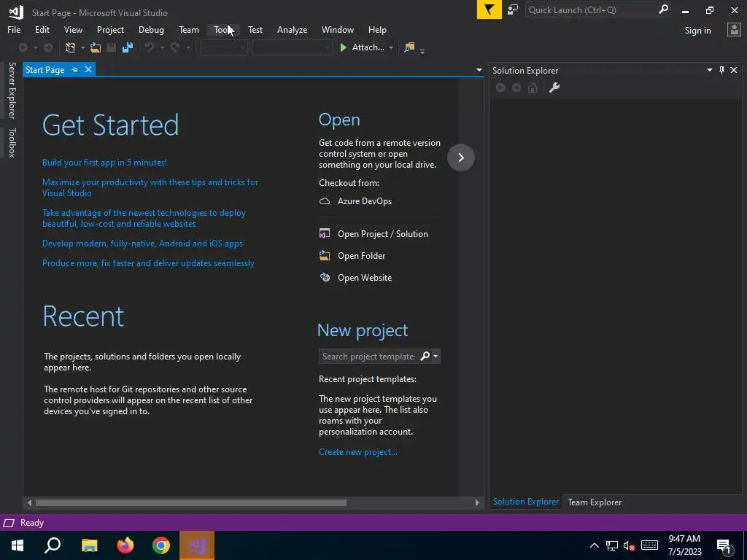
Task: Open the Send Feedback icon
Action: 513,10
